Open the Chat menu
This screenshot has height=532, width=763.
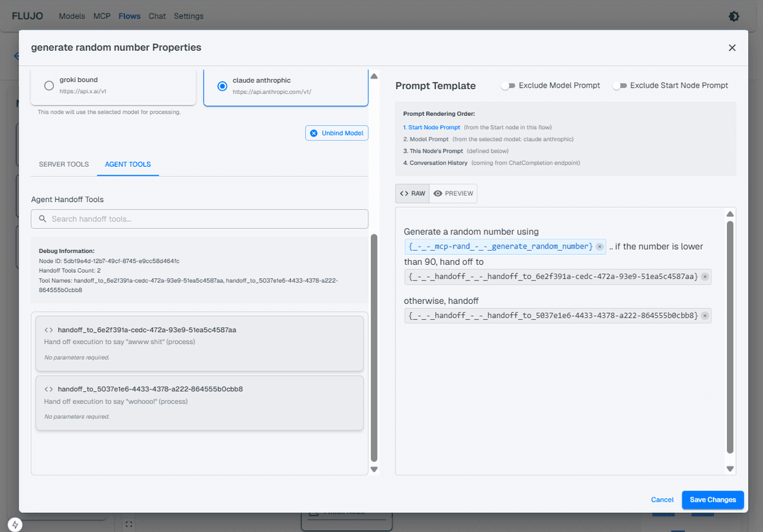click(157, 16)
